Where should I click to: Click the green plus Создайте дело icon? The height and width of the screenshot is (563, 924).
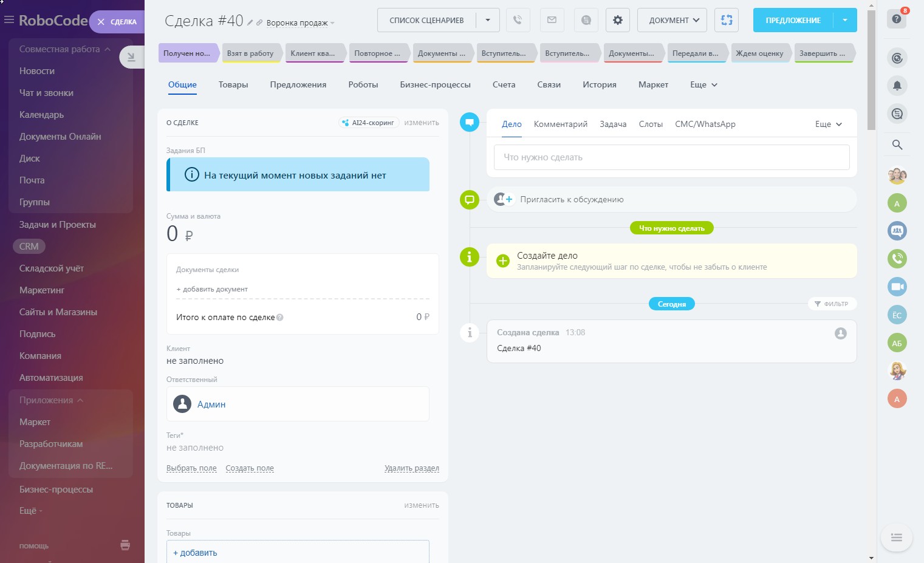coord(503,261)
